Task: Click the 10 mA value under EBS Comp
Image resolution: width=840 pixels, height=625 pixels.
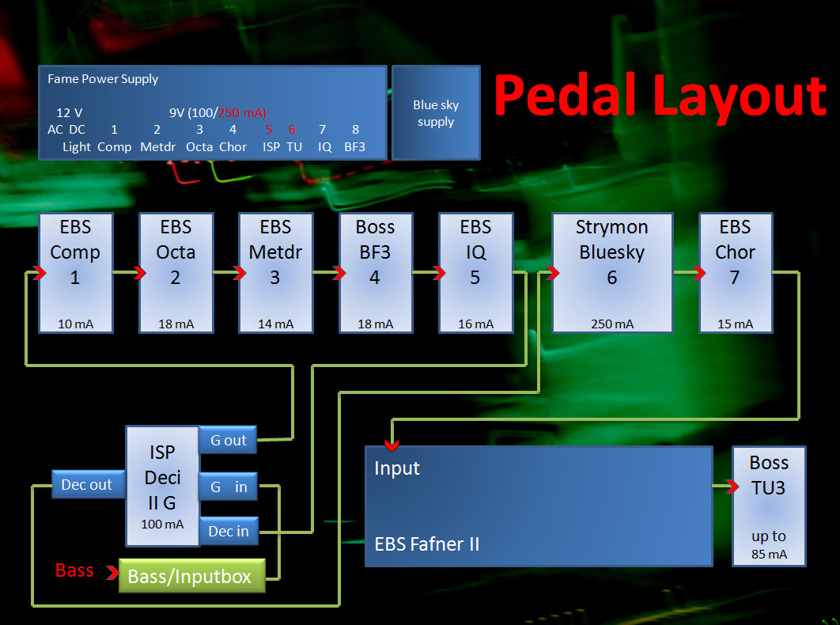Action: (75, 324)
